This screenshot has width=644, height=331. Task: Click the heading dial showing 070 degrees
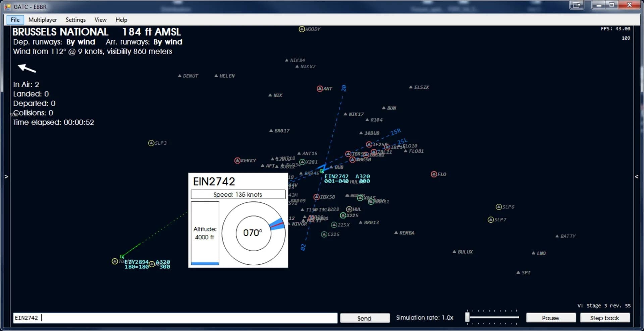tap(254, 233)
